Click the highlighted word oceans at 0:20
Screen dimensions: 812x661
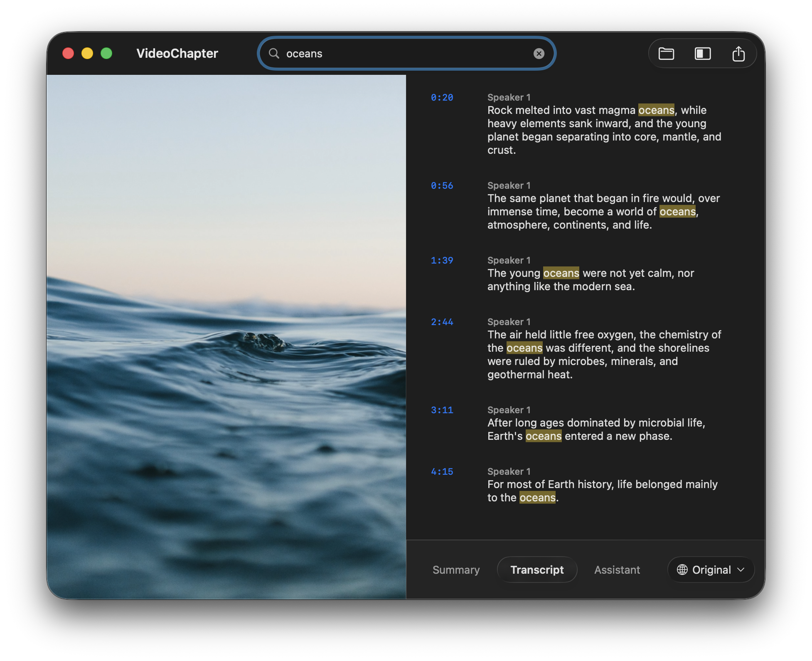pos(656,110)
